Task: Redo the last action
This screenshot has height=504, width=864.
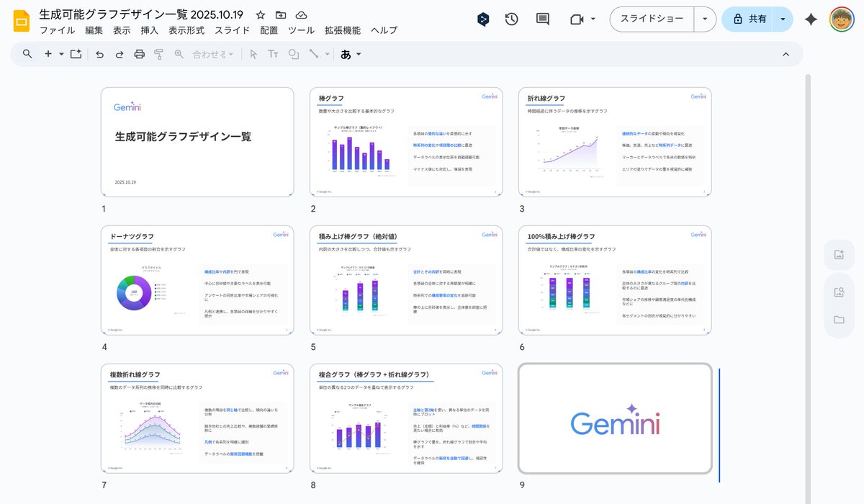Action: (120, 54)
